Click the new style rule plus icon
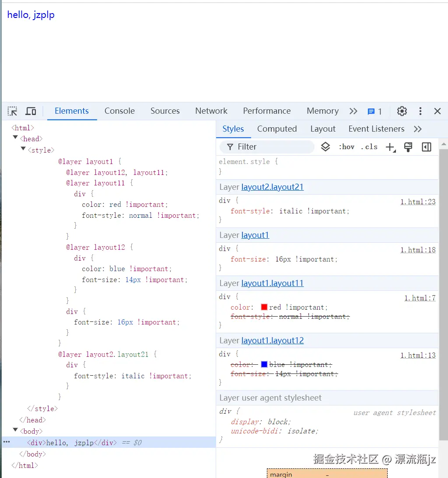This screenshot has height=478, width=448. [x=390, y=147]
